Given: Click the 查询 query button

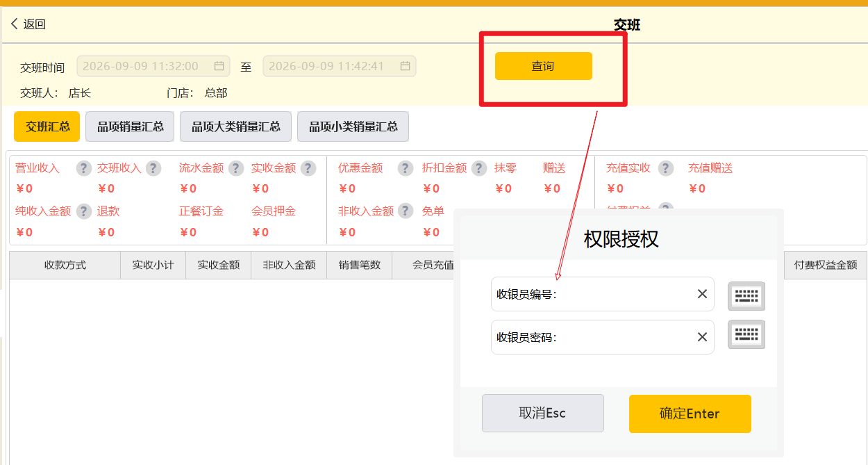Looking at the screenshot, I should [543, 66].
